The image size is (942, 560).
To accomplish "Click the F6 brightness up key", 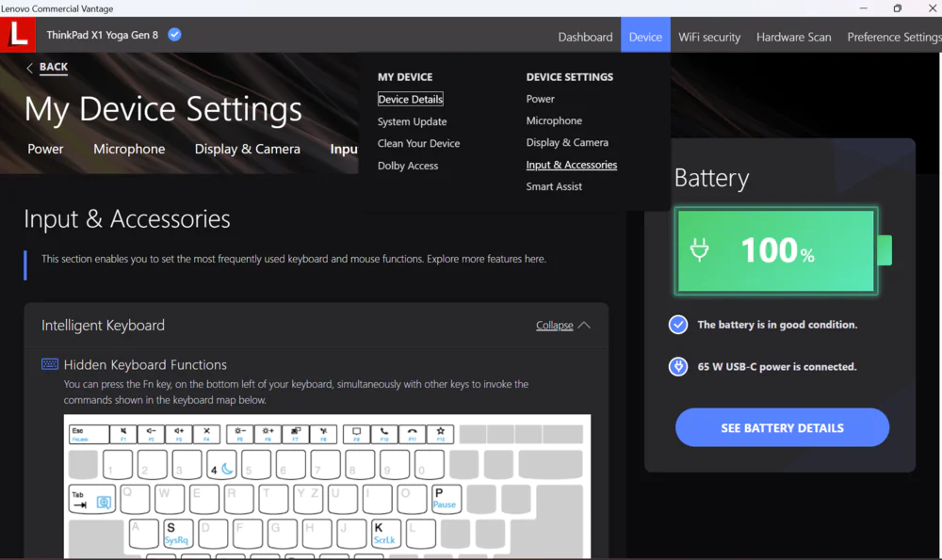I will 268,434.
